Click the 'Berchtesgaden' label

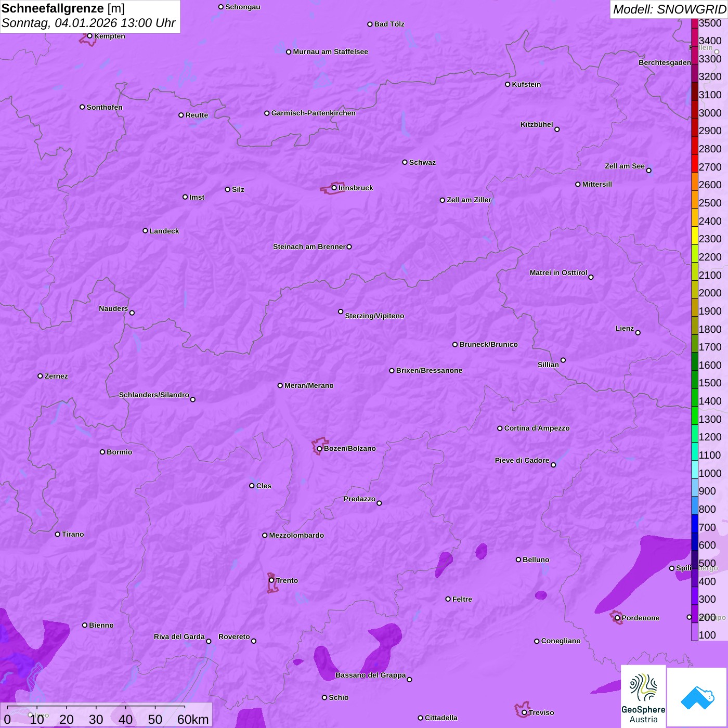(x=665, y=62)
